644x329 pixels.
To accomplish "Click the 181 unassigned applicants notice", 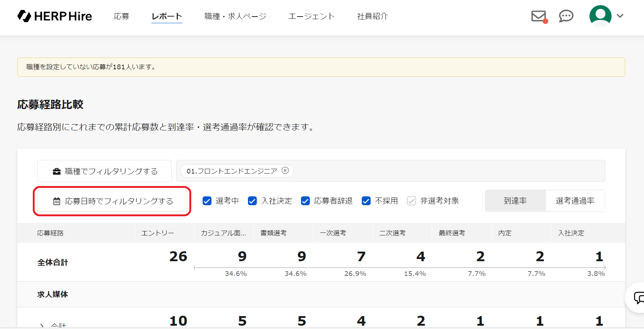I will pyautogui.click(x=321, y=67).
